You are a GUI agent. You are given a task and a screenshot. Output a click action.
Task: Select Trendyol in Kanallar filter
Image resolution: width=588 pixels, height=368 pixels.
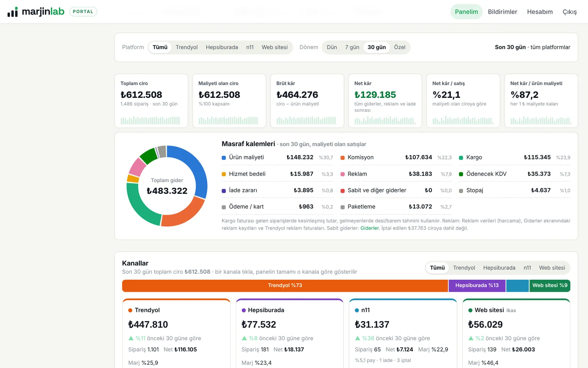click(x=464, y=268)
